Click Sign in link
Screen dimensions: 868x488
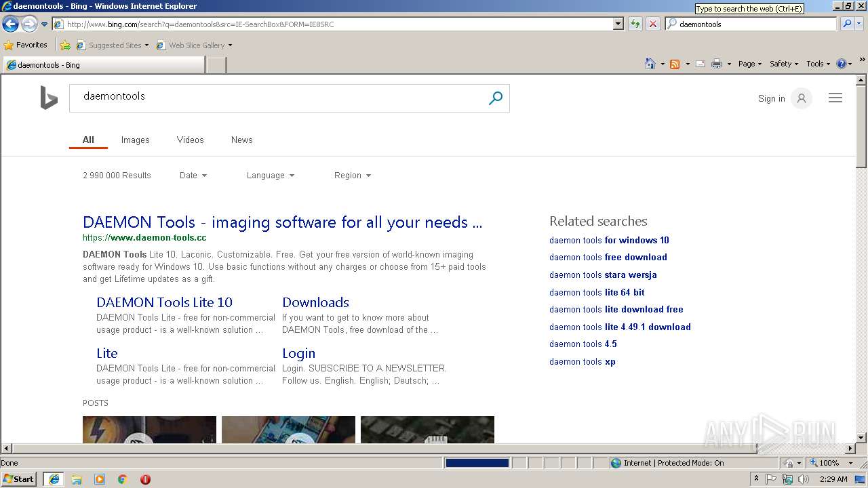click(x=771, y=98)
